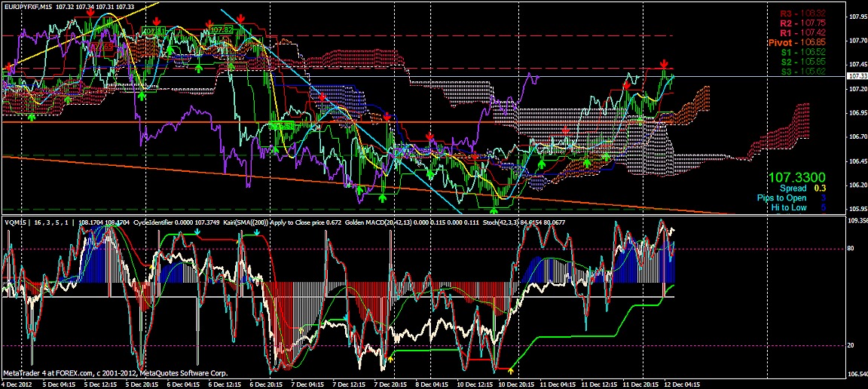868x389 pixels.
Task: Click the 5 Dec 20:15 time label
Action: [x=143, y=384]
